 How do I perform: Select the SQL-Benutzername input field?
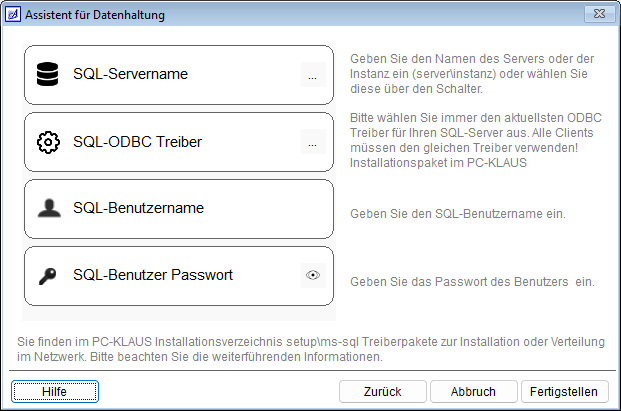180,208
